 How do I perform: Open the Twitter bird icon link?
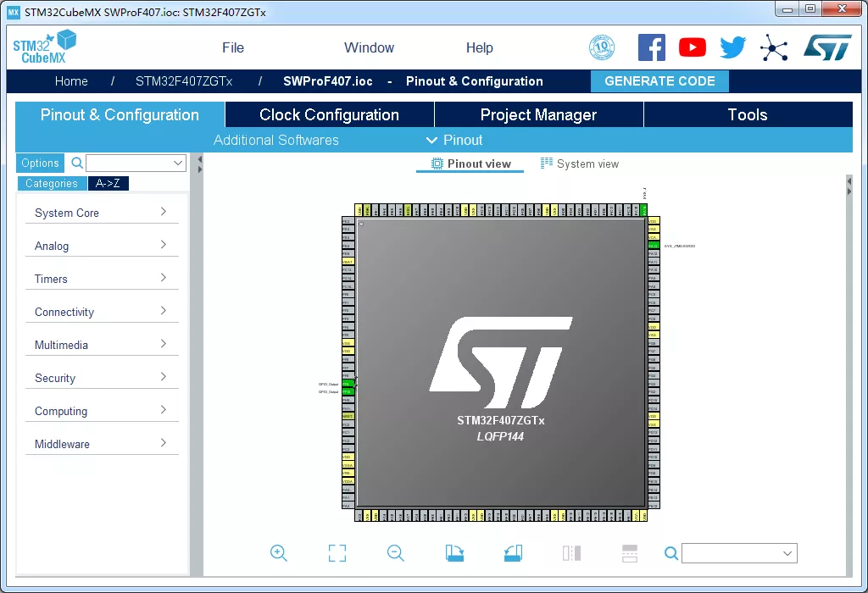click(x=733, y=47)
